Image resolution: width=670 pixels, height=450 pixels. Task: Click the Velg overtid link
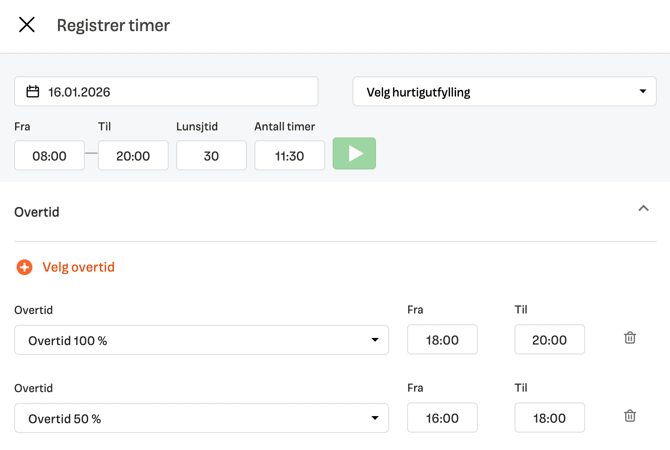[x=78, y=267]
